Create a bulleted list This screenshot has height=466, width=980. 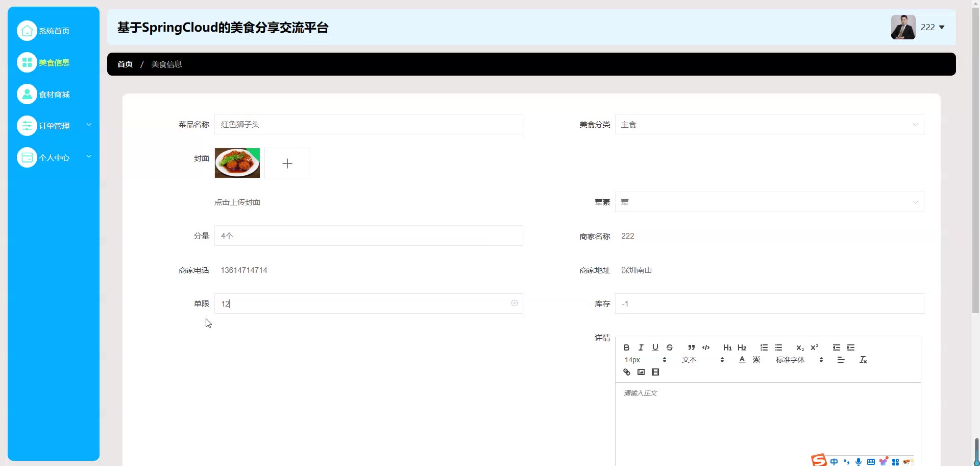tap(778, 347)
